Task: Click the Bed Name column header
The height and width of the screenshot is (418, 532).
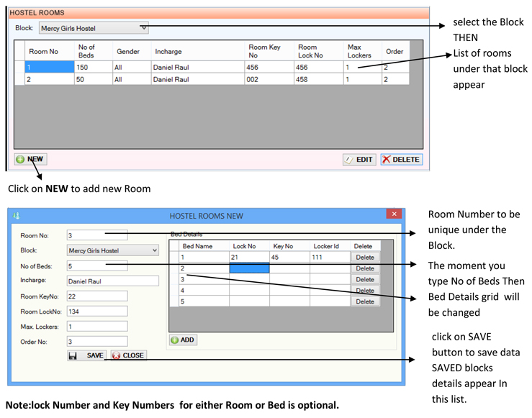Action: 204,246
